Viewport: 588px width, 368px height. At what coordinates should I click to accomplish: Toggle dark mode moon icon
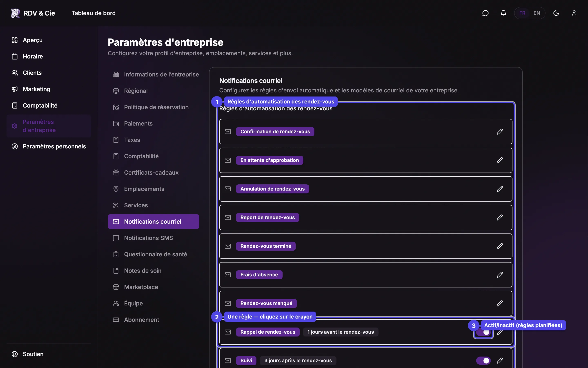(556, 13)
